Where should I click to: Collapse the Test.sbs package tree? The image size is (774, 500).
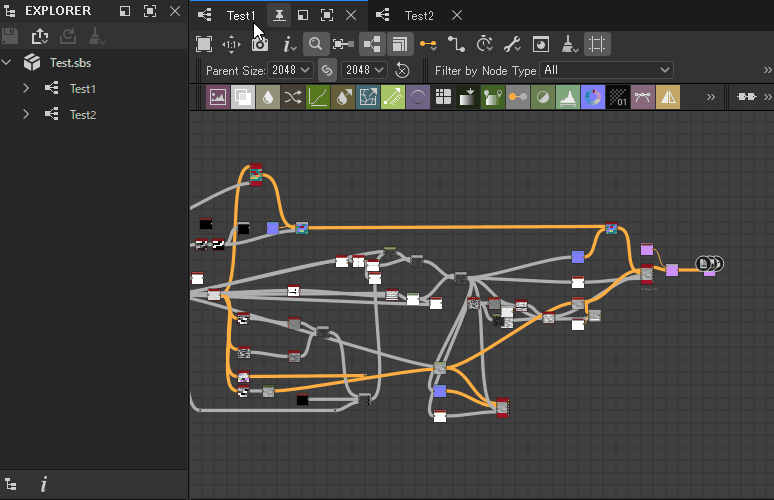[8, 63]
